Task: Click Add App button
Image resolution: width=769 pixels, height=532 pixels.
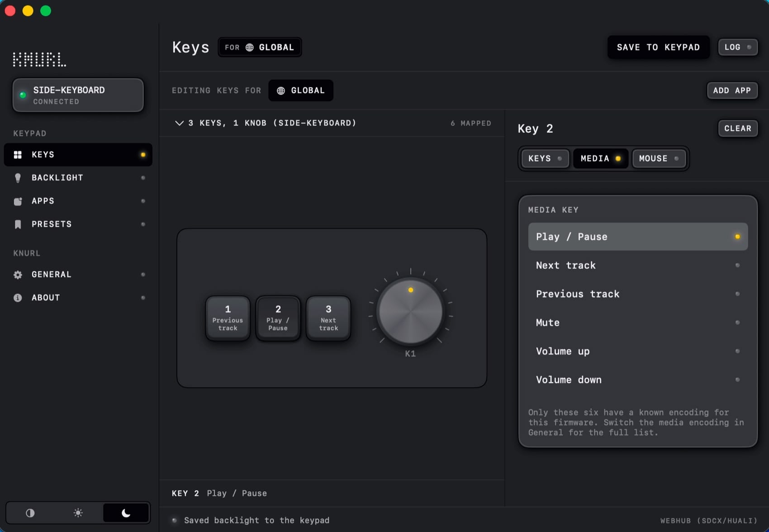Action: [732, 90]
